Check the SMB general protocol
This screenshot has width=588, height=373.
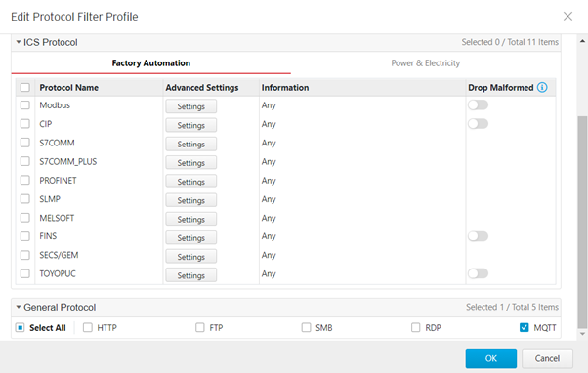306,328
